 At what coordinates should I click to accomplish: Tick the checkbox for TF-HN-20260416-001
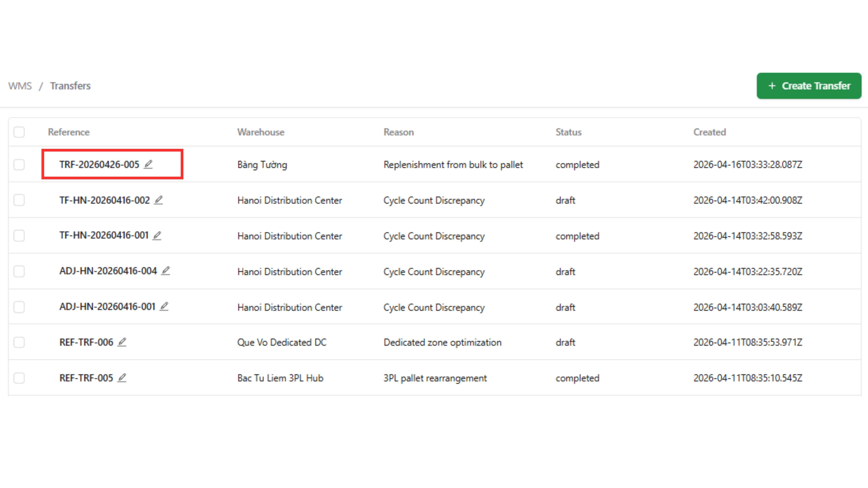click(19, 236)
